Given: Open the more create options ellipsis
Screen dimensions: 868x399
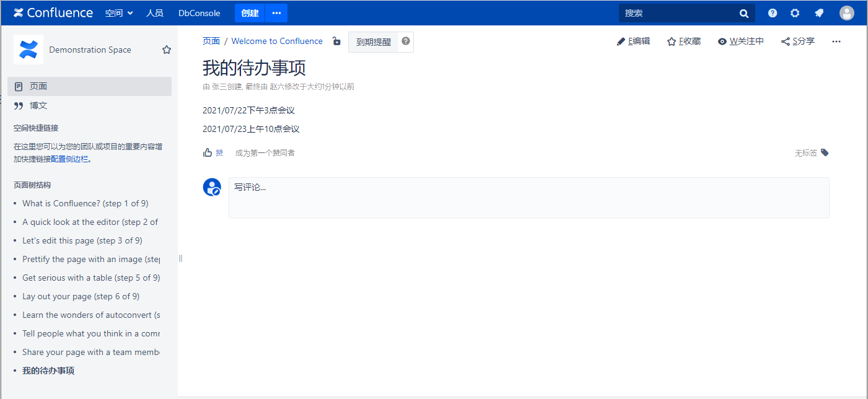Looking at the screenshot, I should (x=276, y=13).
